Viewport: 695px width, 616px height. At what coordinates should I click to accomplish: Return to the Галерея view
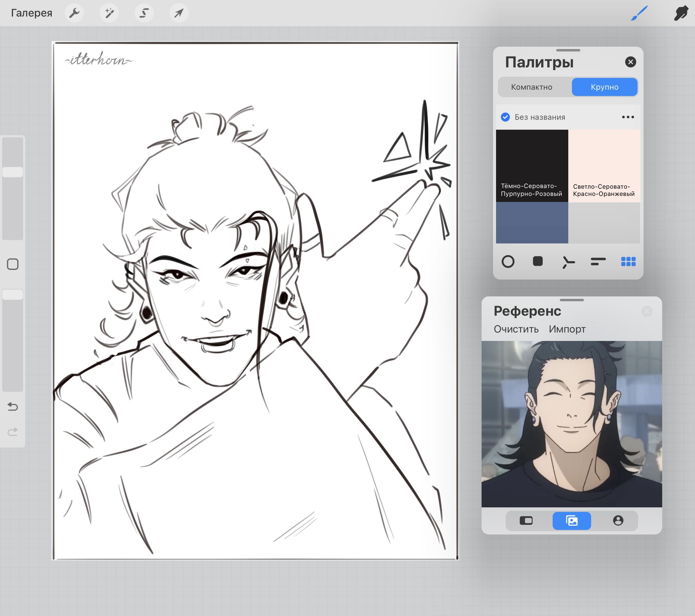tap(32, 13)
